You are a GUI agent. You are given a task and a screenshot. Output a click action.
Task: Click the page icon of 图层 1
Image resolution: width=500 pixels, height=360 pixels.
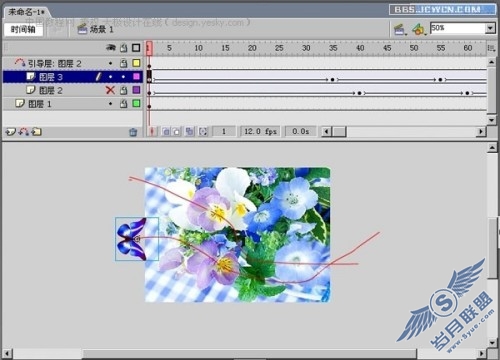click(20, 104)
